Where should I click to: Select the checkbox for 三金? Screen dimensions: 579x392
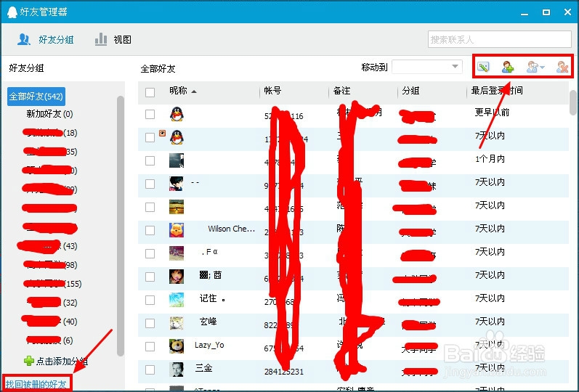[150, 369]
